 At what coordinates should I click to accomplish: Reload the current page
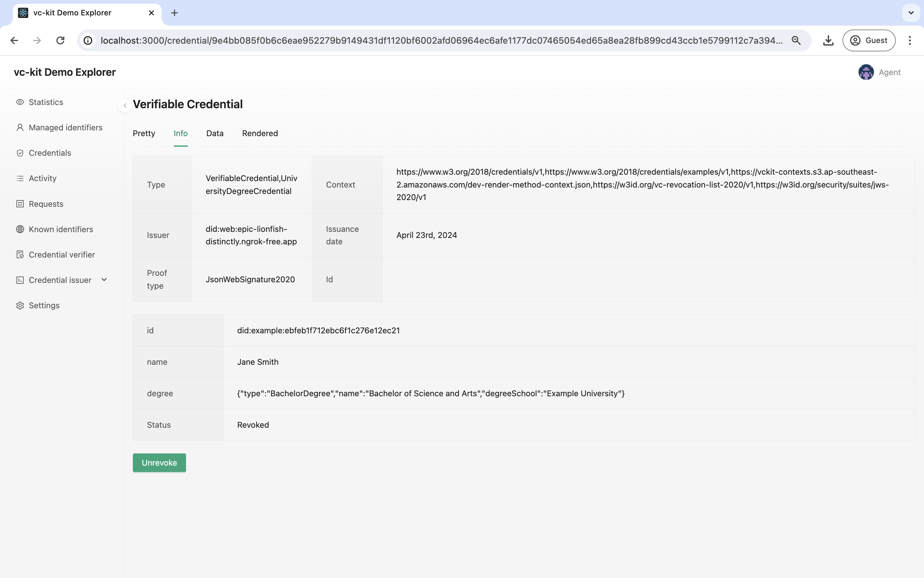pyautogui.click(x=60, y=40)
